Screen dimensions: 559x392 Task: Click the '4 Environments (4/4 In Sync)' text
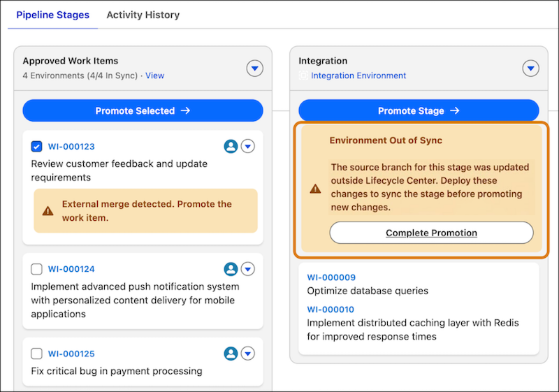click(80, 75)
